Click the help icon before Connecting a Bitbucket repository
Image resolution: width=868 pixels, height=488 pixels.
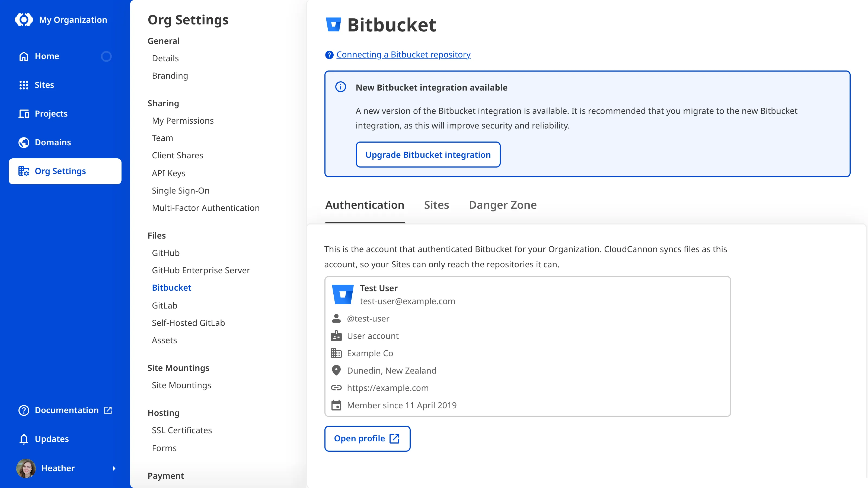pyautogui.click(x=329, y=54)
